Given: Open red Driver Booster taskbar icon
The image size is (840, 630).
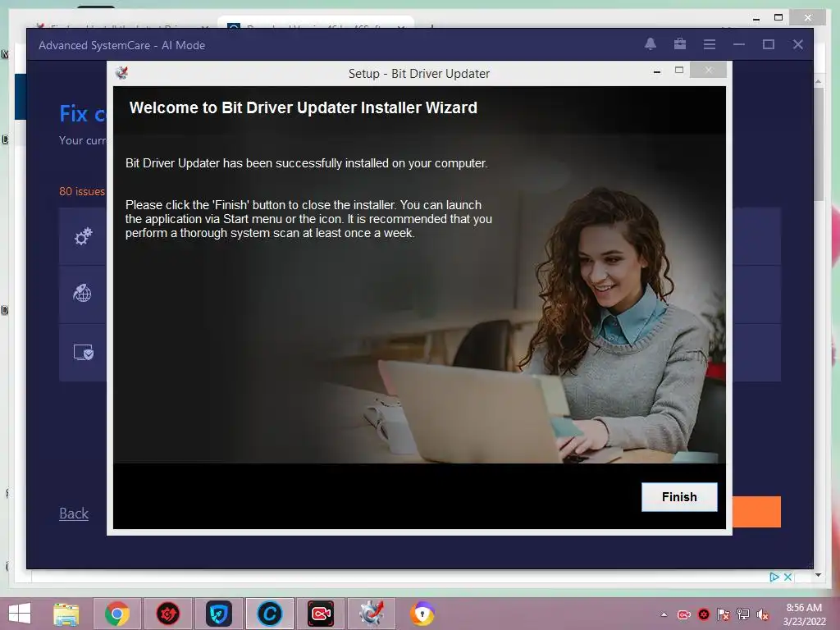Looking at the screenshot, I should click(168, 614).
